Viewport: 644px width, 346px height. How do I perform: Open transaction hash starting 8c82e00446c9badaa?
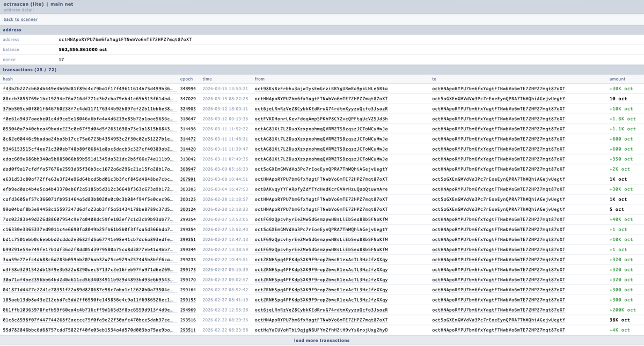coord(89,139)
